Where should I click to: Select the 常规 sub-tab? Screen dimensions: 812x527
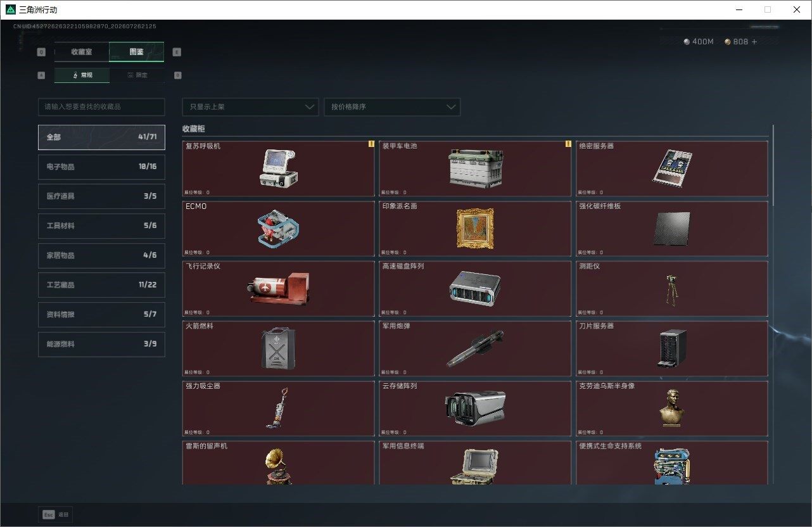[x=82, y=75]
